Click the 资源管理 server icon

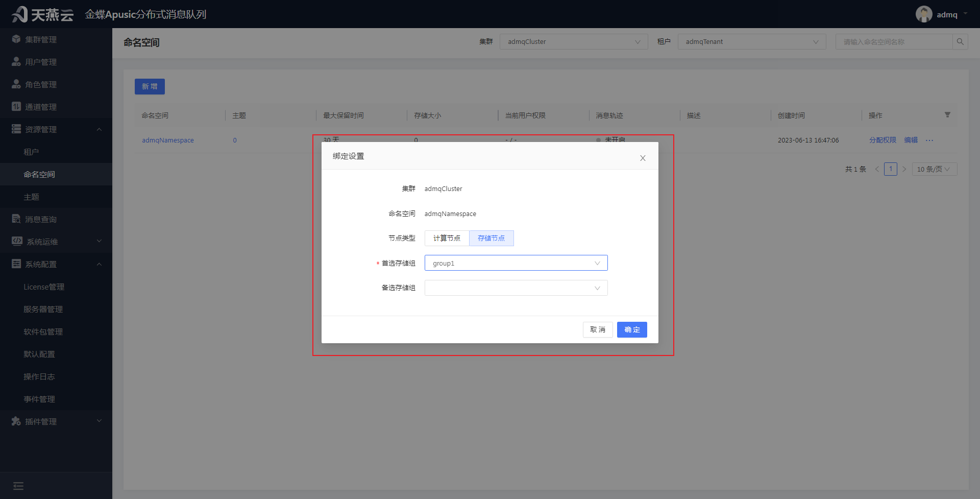point(16,129)
